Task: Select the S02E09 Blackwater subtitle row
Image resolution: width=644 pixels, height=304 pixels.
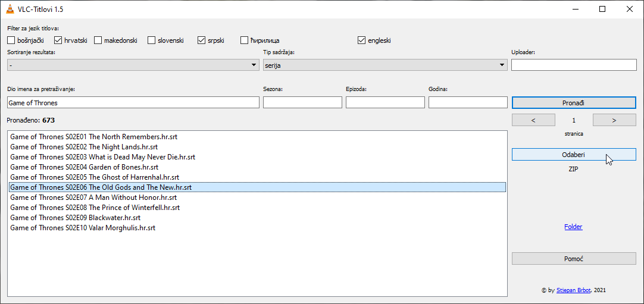Action: (x=257, y=217)
